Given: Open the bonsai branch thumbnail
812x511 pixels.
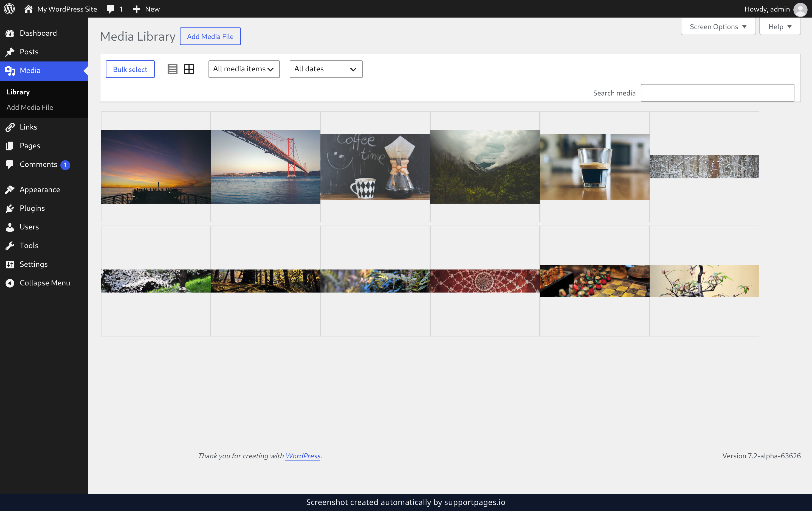Looking at the screenshot, I should (x=704, y=281).
